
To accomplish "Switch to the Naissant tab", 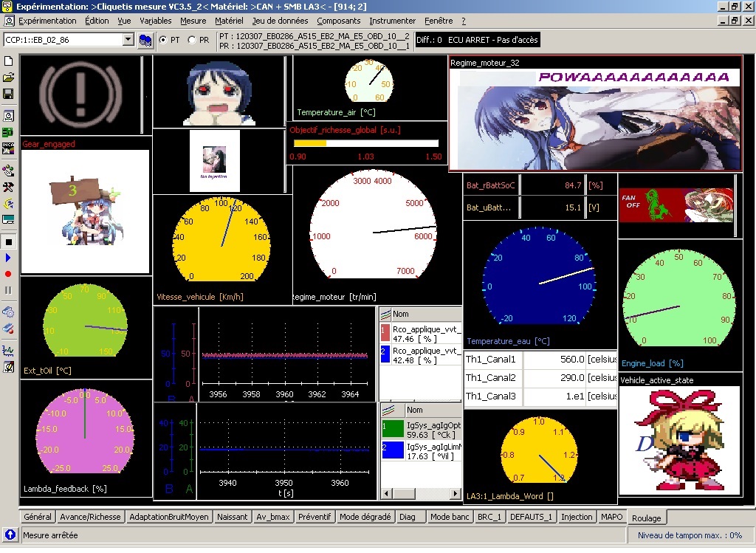I will 232,517.
